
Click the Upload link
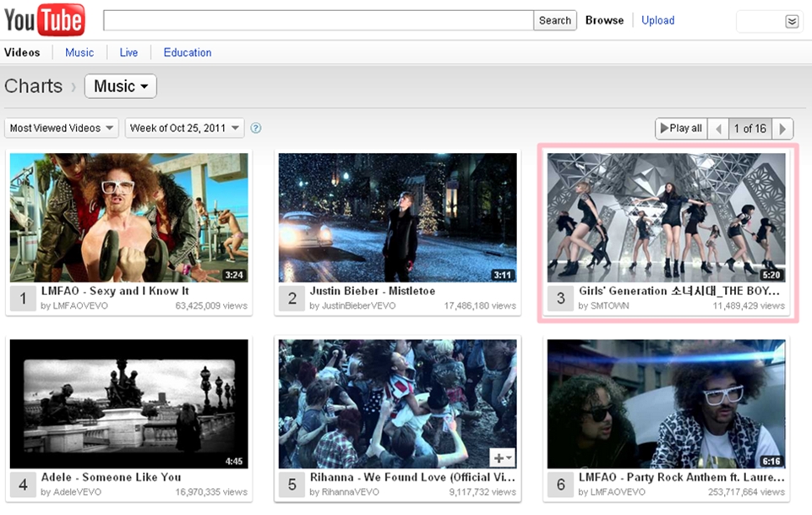pyautogui.click(x=657, y=20)
